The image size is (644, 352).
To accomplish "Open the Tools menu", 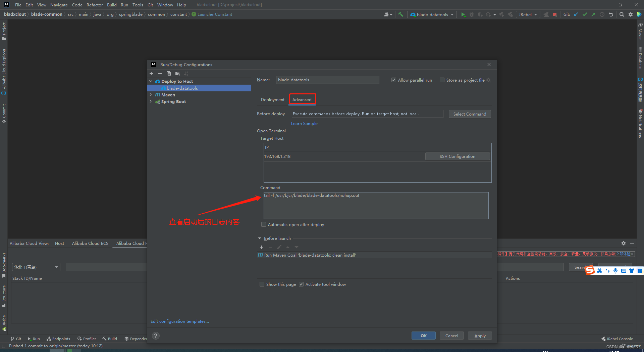I will point(138,5).
